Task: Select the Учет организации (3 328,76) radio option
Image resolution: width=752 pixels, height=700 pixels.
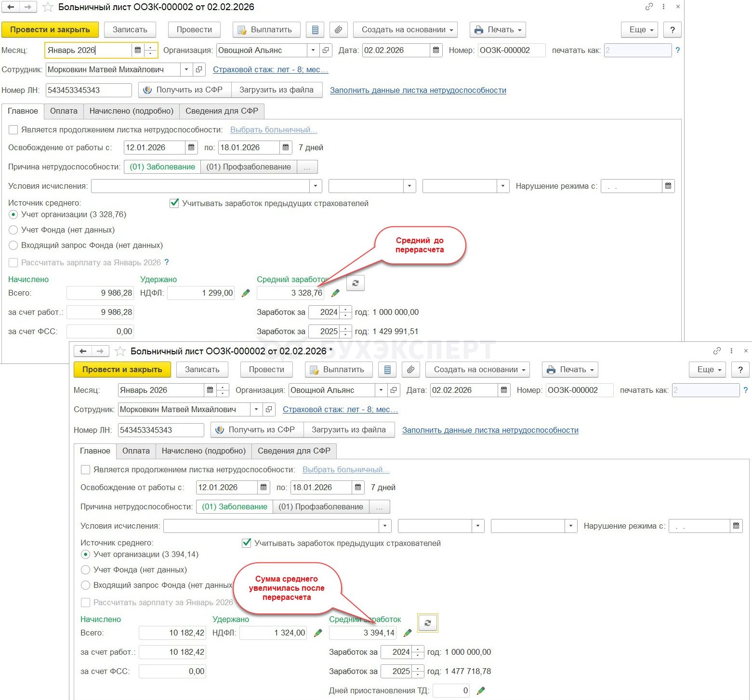Action: point(13,215)
